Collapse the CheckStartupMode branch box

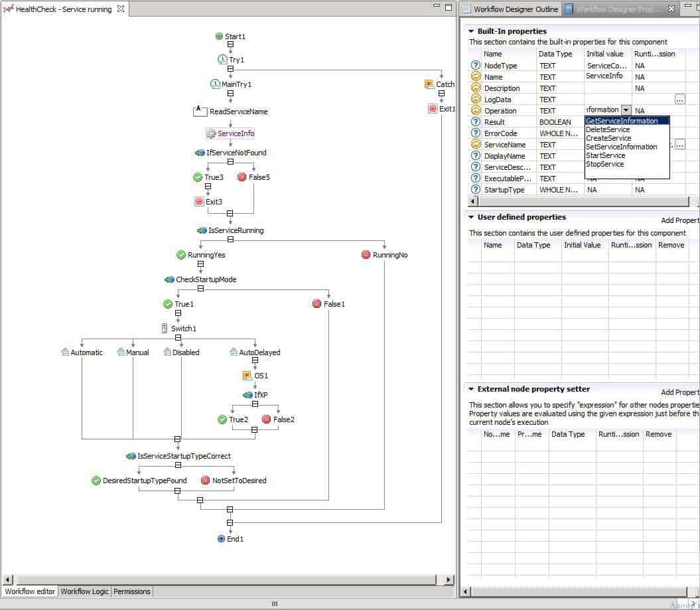pos(200,289)
